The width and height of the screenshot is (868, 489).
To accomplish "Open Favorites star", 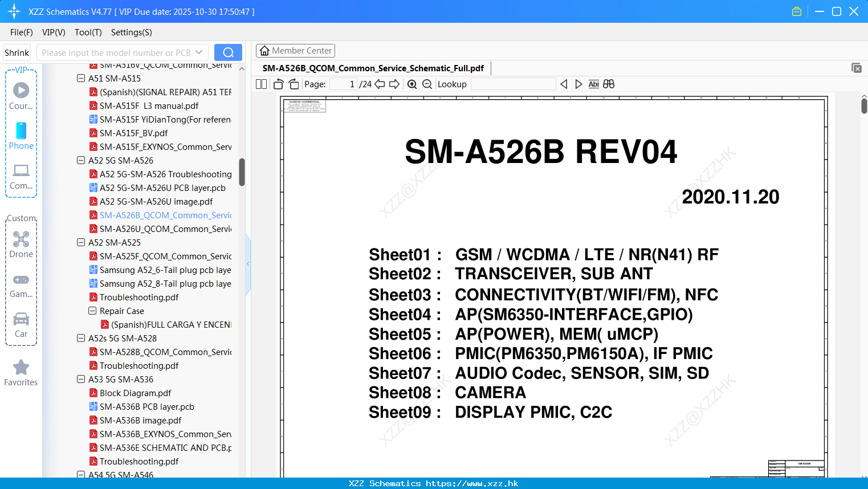I will click(21, 373).
